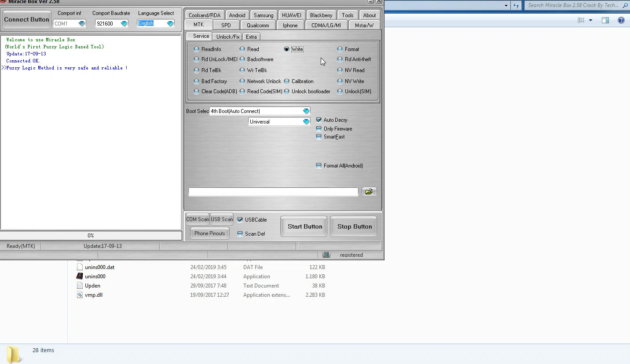Select the vmp.dll file name
Viewport: 630px width, 364px height.
tap(94, 295)
